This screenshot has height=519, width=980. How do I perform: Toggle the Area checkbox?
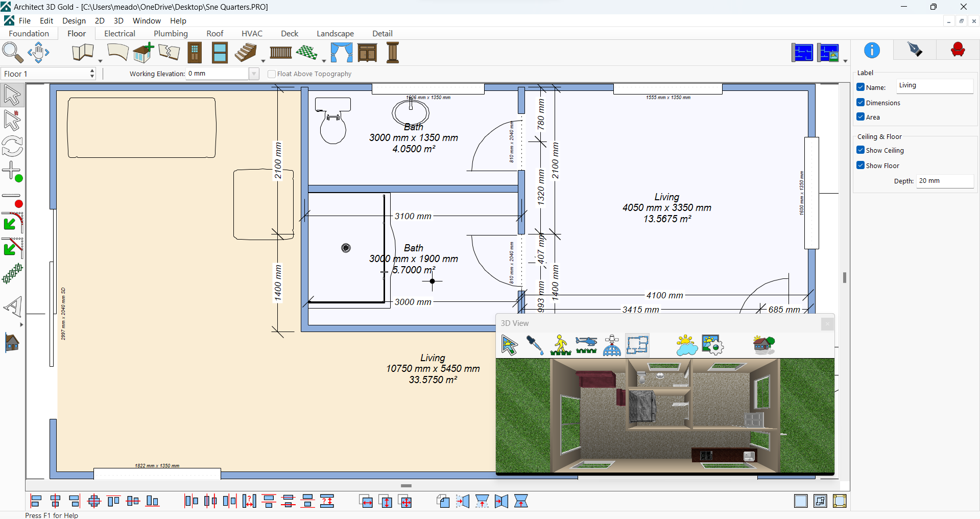[861, 117]
